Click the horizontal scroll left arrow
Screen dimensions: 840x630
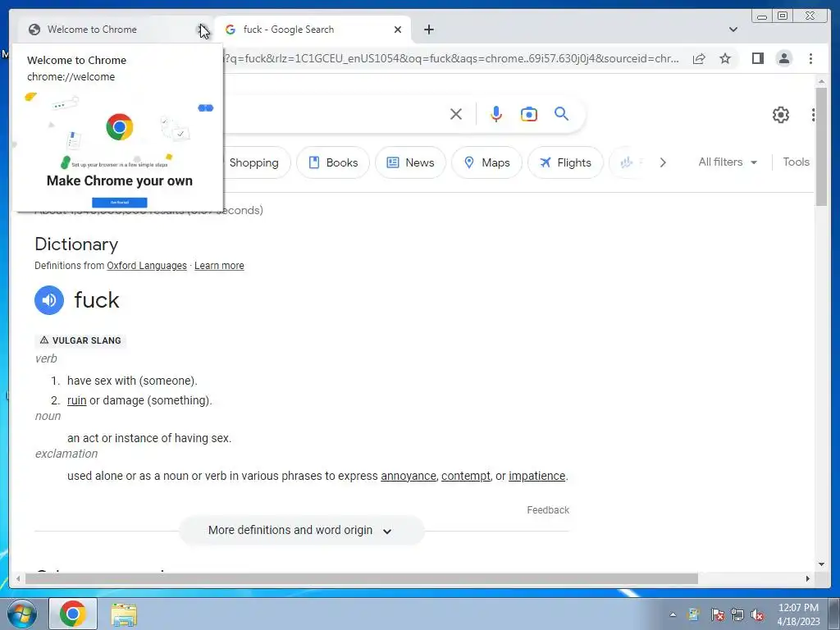18,578
